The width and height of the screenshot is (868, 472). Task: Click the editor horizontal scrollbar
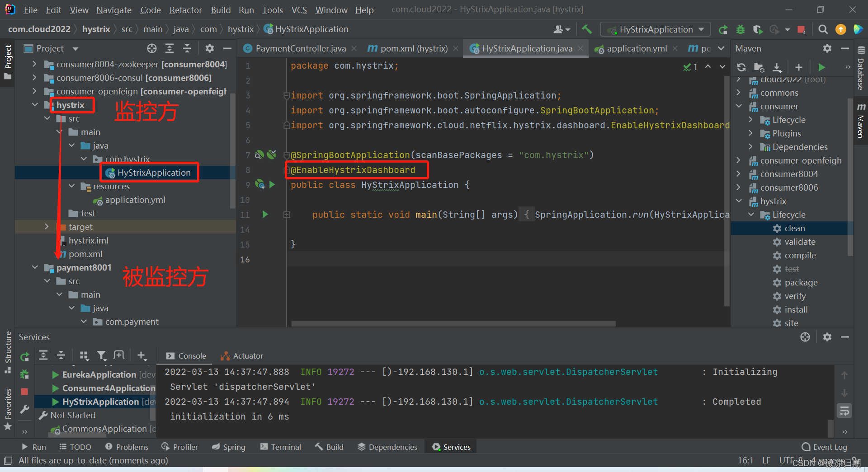[453, 323]
